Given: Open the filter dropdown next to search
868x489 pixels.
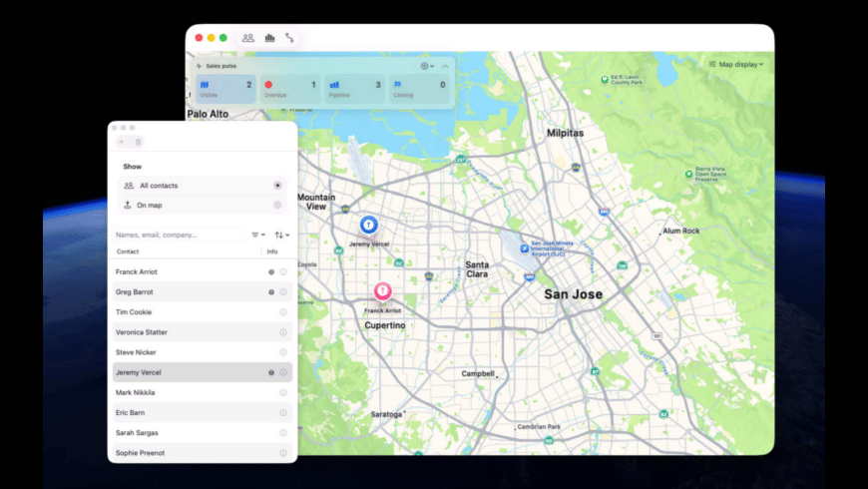Looking at the screenshot, I should tap(258, 235).
